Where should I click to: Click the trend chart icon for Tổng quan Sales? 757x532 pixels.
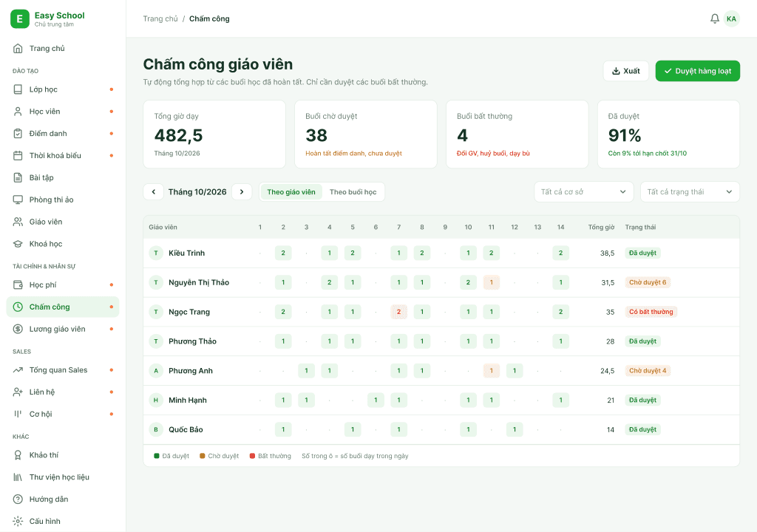[18, 370]
